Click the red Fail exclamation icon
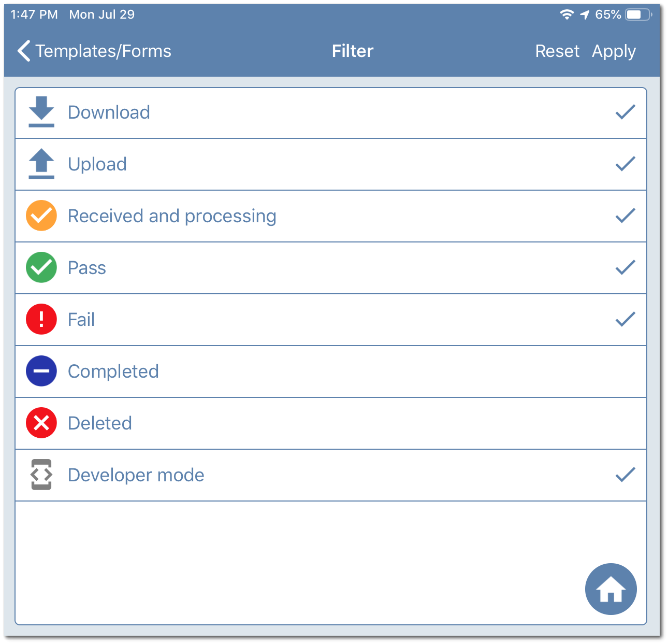The image size is (668, 644). 41,319
